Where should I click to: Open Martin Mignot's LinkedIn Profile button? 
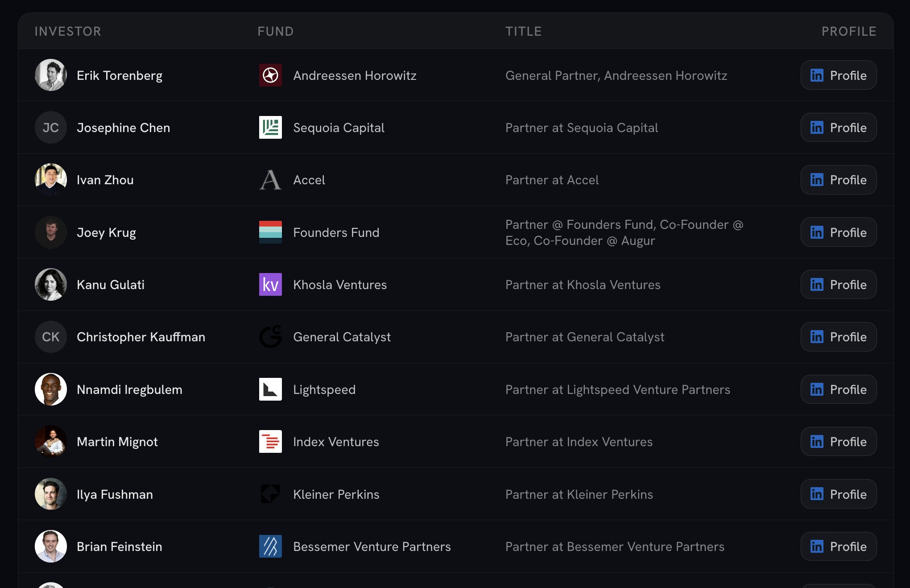pos(839,442)
